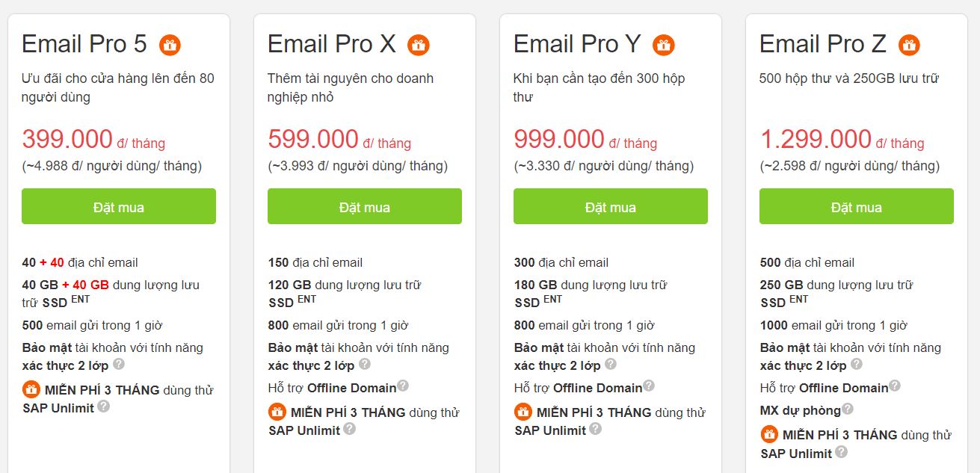
Task: Click gift icon before MIỄN PHÍ 3 THÁNG in Email Pro Z
Action: coord(769,434)
